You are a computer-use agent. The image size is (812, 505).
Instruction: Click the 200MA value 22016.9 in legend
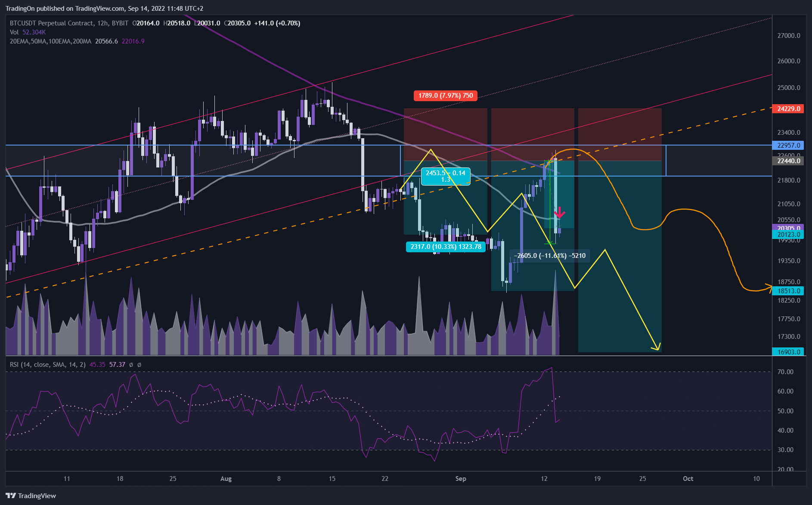point(133,41)
